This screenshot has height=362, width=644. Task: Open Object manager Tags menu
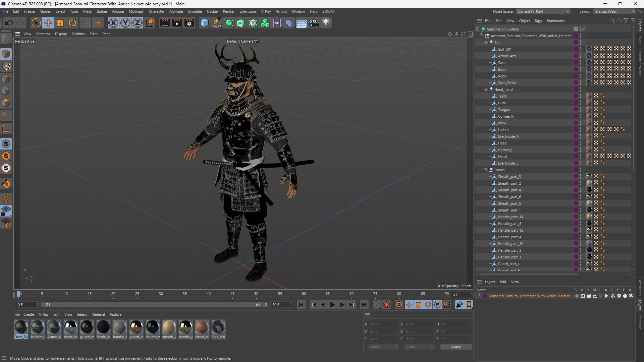[538, 21]
